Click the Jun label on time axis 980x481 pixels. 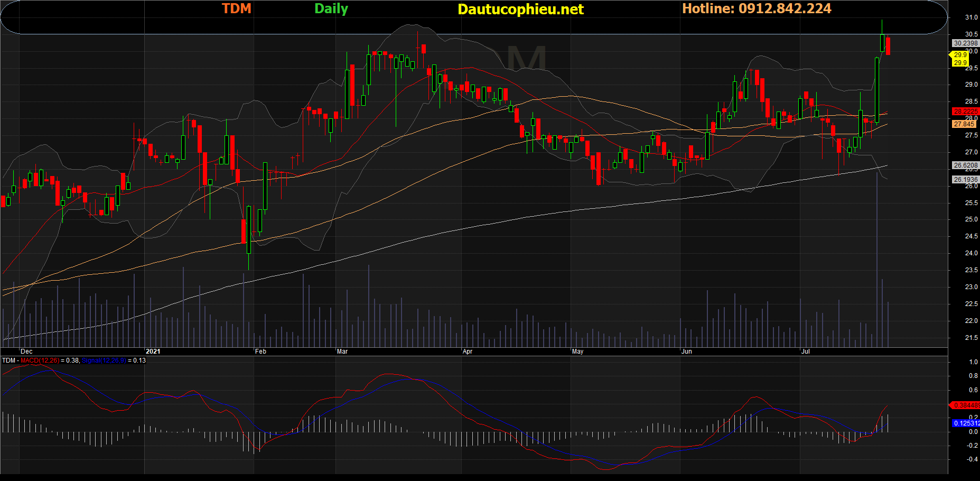coord(686,351)
